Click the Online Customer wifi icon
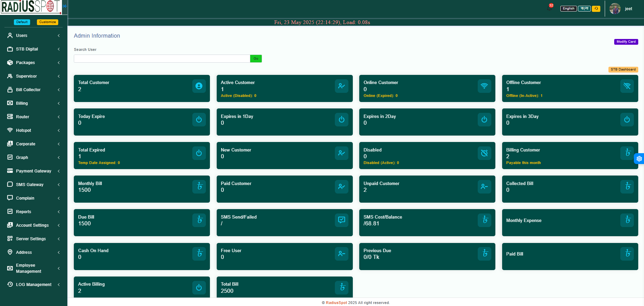The width and height of the screenshot is (644, 306). point(484,86)
